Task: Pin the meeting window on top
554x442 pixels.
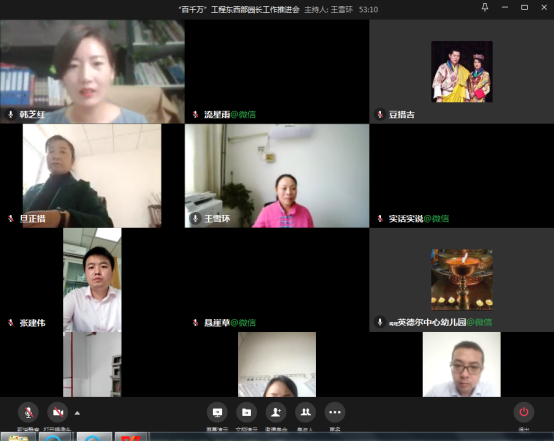Action: [485, 7]
